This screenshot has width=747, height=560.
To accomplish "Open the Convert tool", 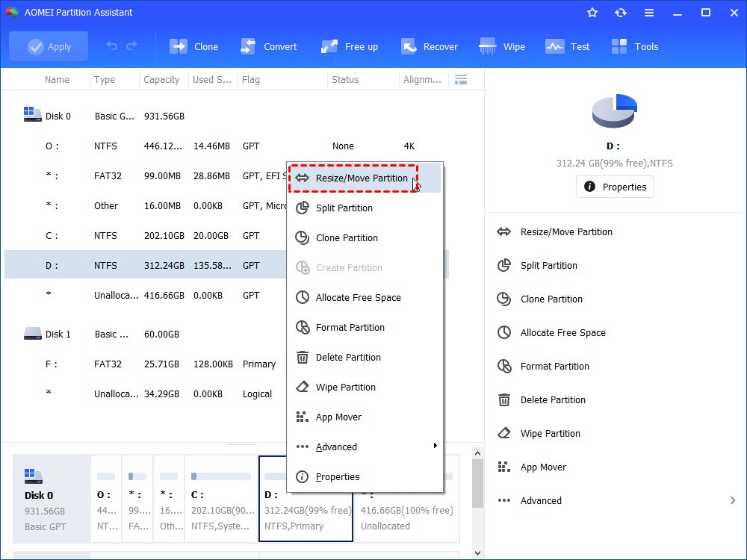I will [269, 46].
